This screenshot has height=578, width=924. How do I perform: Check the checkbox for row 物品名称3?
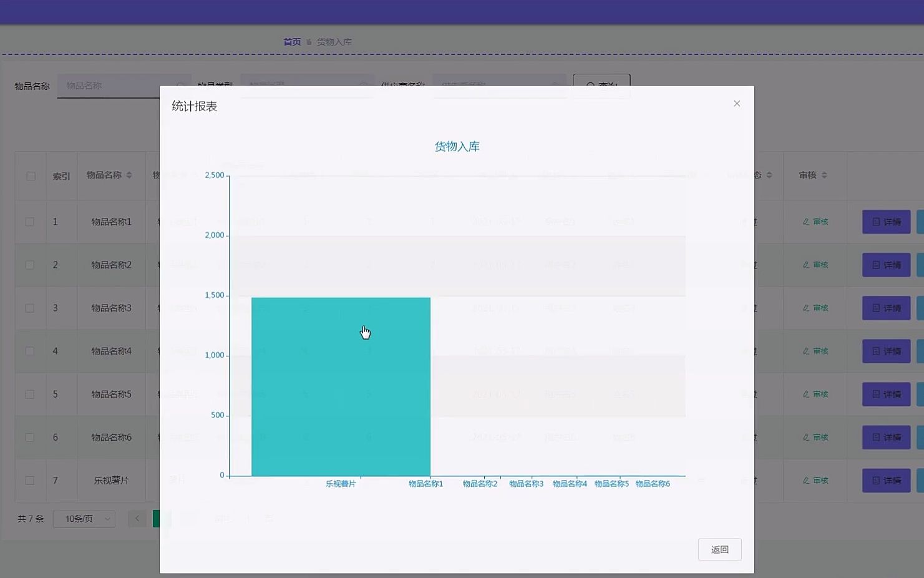(29, 308)
